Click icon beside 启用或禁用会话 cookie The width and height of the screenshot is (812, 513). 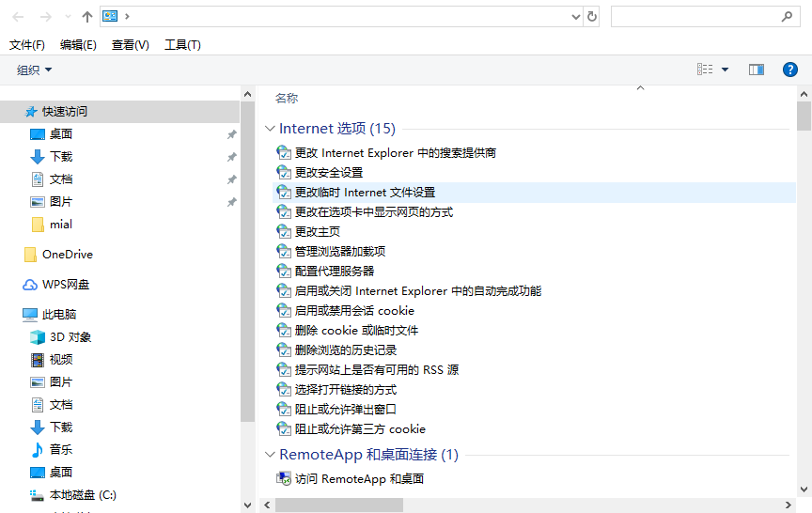point(284,310)
